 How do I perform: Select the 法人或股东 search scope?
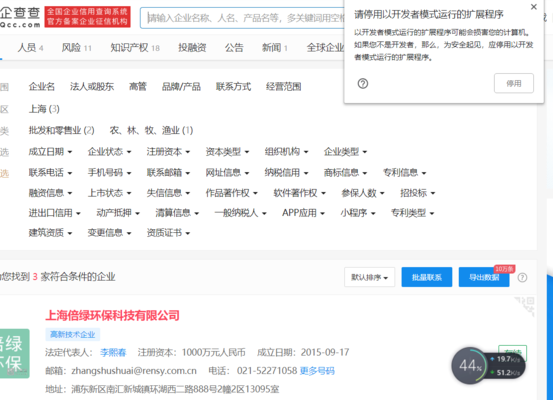point(92,86)
